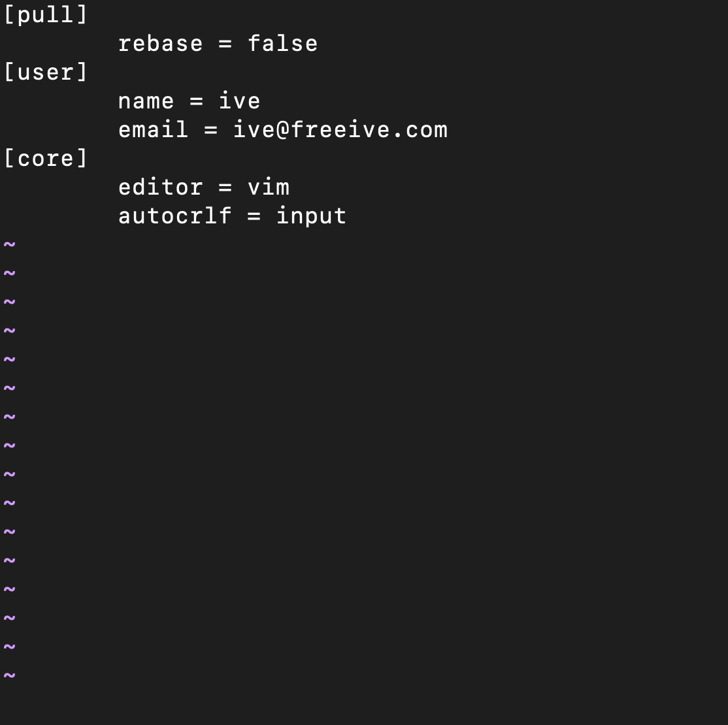Click the [core] section header
Viewport: 728px width, 725px height.
[x=46, y=159]
